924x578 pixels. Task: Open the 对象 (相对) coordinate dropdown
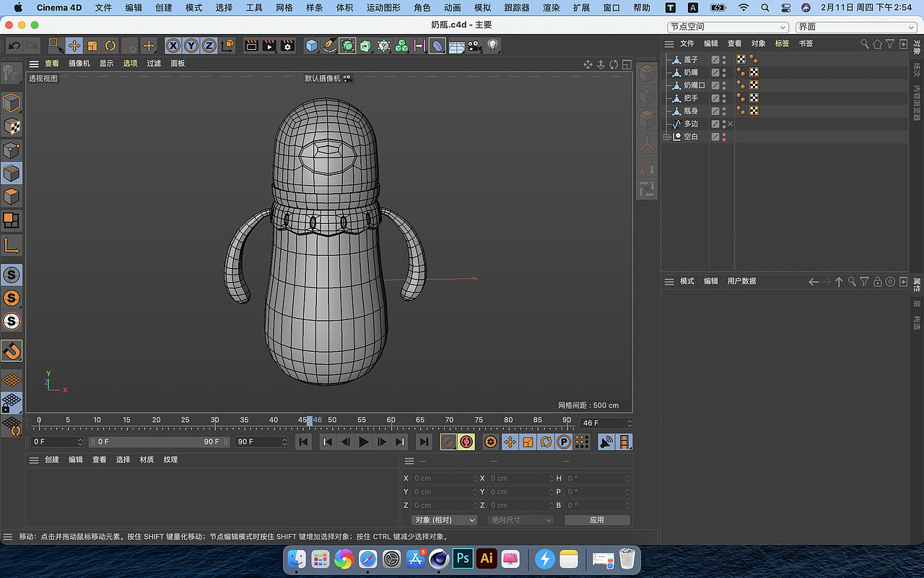pos(444,520)
